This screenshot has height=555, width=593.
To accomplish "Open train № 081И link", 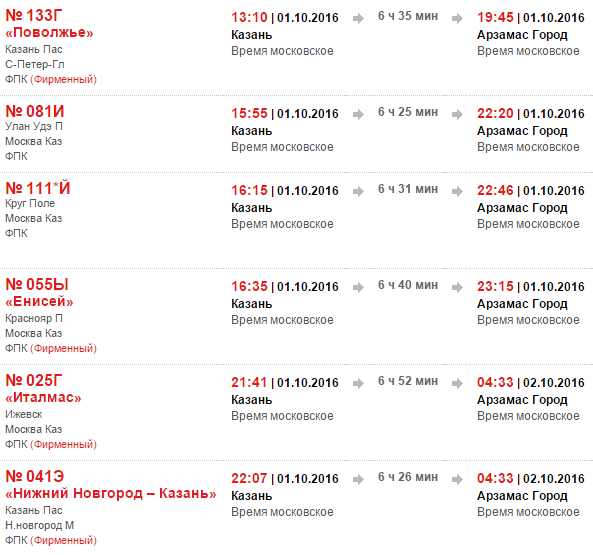I will [35, 111].
